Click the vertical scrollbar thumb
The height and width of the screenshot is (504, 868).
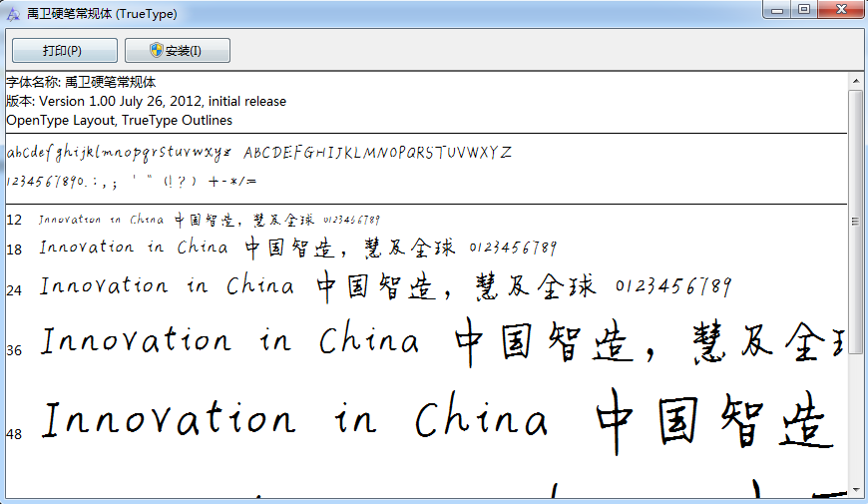click(856, 222)
